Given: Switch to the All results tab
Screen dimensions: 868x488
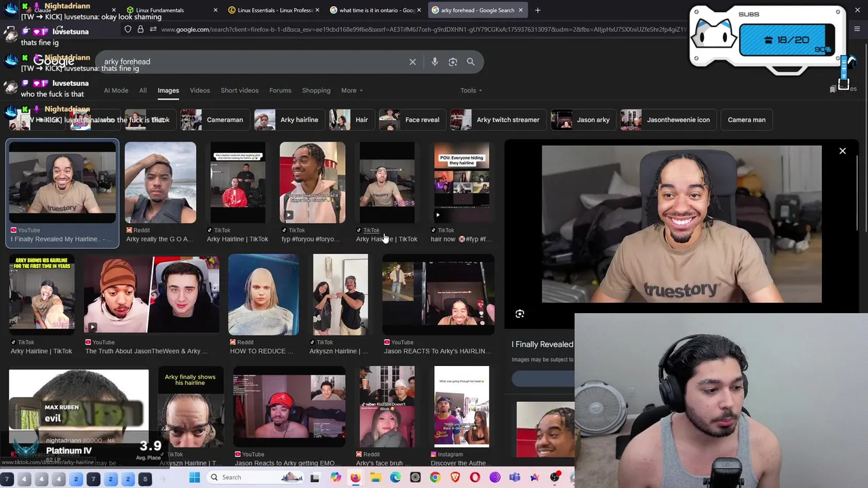Looking at the screenshot, I should coord(143,90).
